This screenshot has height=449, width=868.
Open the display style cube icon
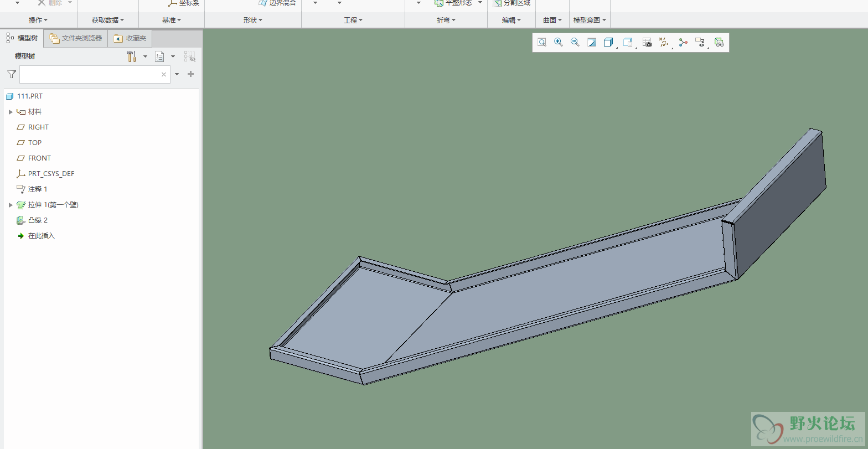point(608,43)
